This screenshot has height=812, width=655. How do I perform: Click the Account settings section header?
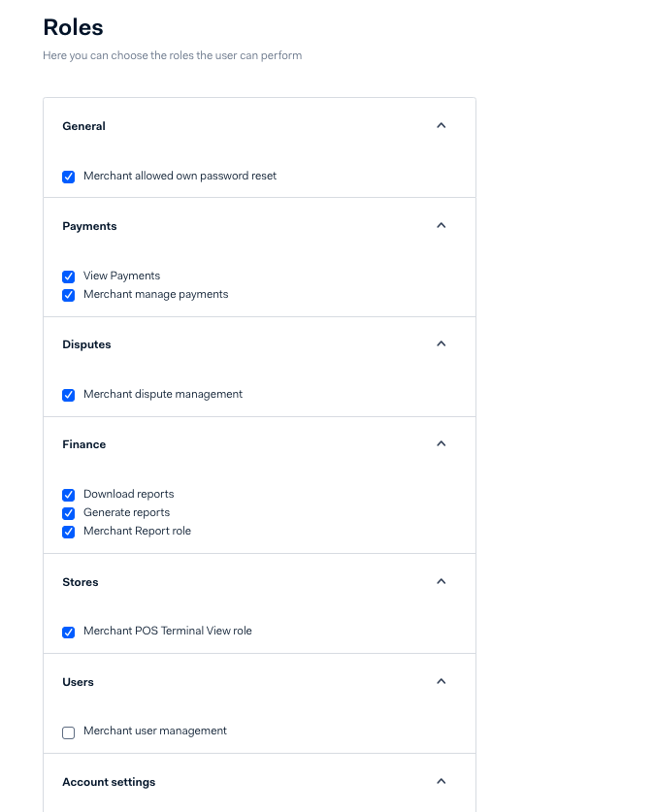(x=109, y=782)
